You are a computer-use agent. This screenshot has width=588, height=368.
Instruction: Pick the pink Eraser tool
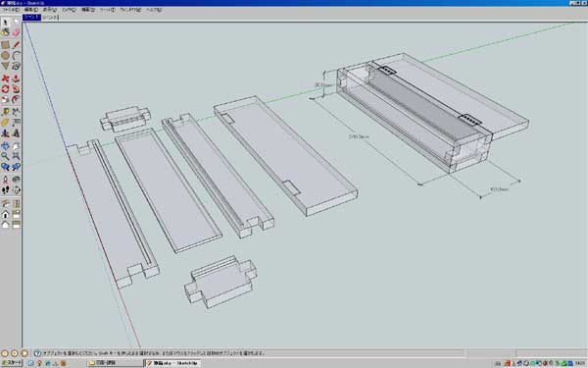(16, 32)
